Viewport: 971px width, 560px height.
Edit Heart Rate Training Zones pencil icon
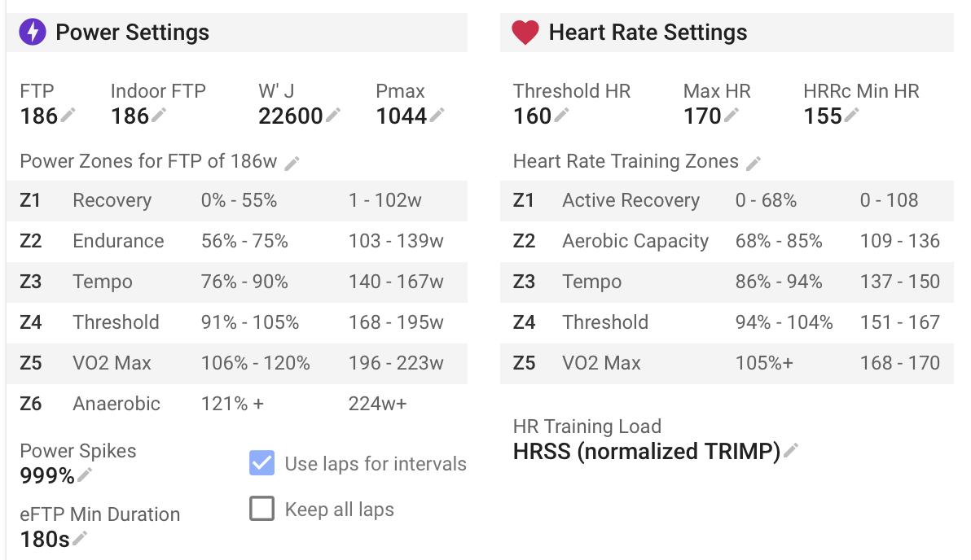point(754,163)
